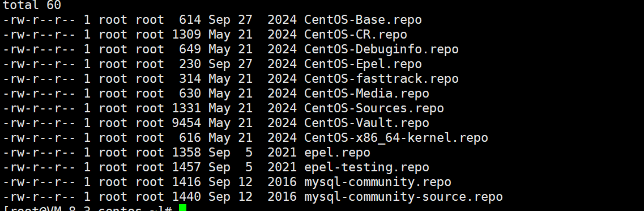Click the CentOS-Sources.repo filename
The image size is (644, 211).
374,108
